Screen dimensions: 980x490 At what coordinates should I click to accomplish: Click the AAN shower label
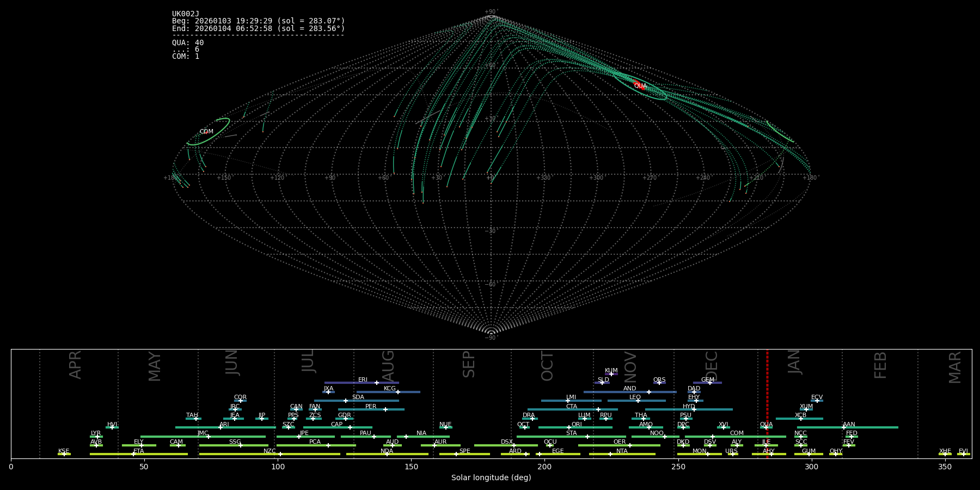tap(849, 425)
